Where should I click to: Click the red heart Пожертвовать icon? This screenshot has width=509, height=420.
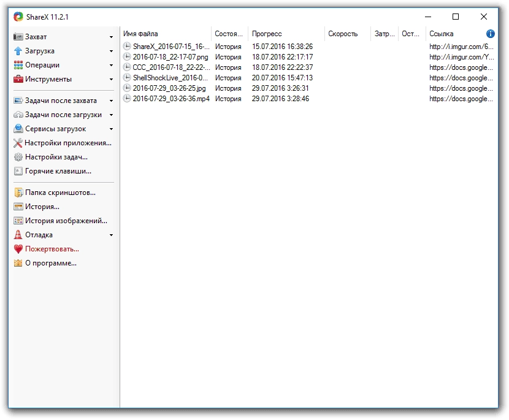coord(18,249)
